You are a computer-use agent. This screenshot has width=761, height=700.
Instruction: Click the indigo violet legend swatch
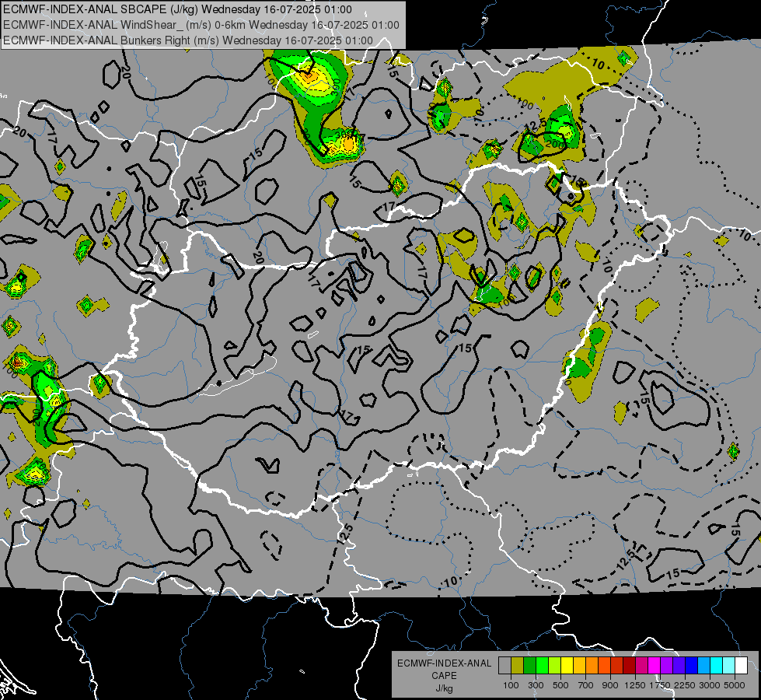pyautogui.click(x=679, y=665)
